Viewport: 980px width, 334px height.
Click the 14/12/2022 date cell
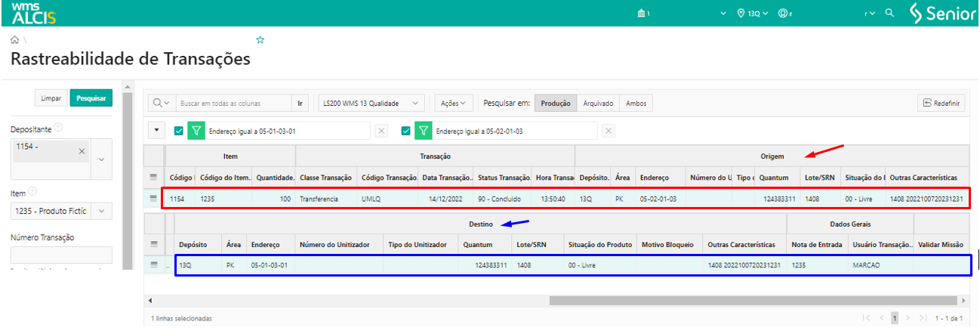click(448, 198)
